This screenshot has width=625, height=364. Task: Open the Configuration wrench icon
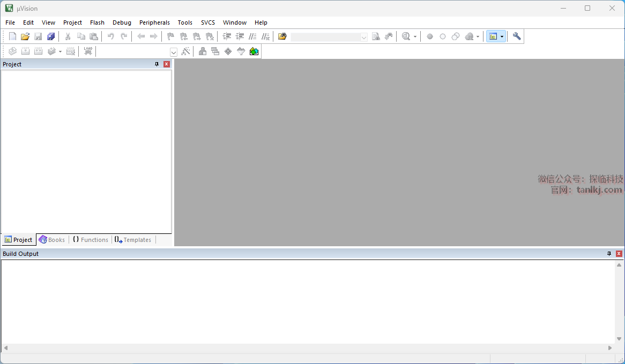click(517, 36)
